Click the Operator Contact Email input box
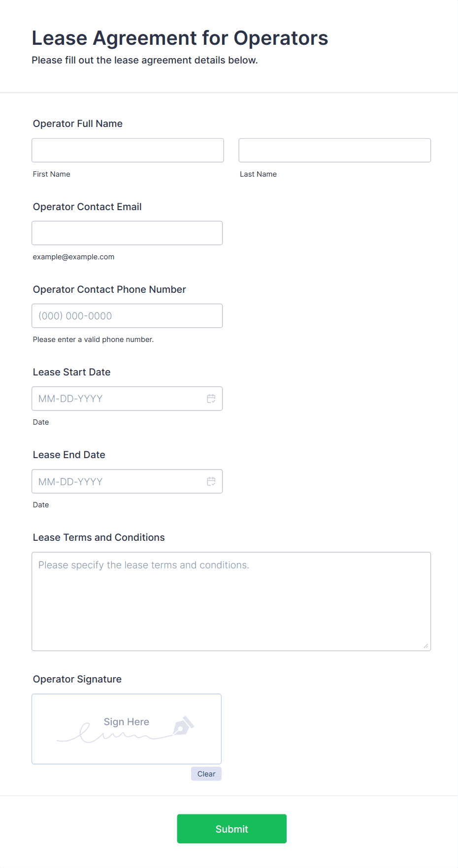The image size is (458, 868). pyautogui.click(x=127, y=233)
